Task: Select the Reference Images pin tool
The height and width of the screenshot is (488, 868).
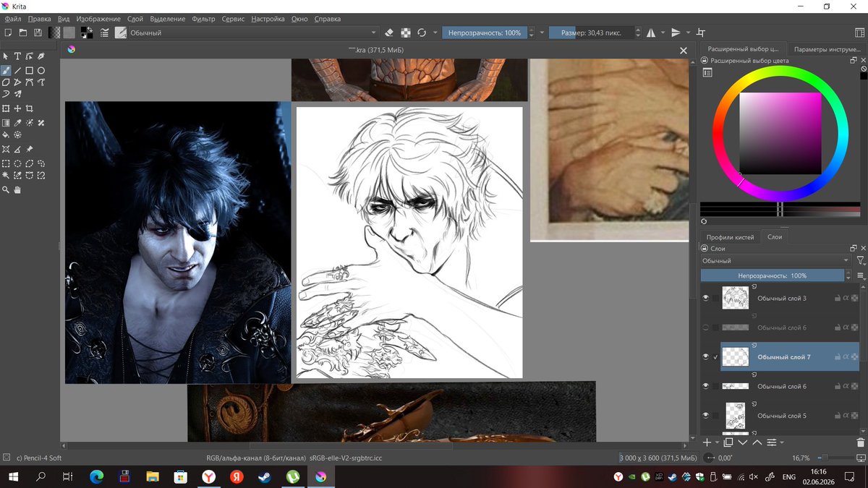Action: 30,149
